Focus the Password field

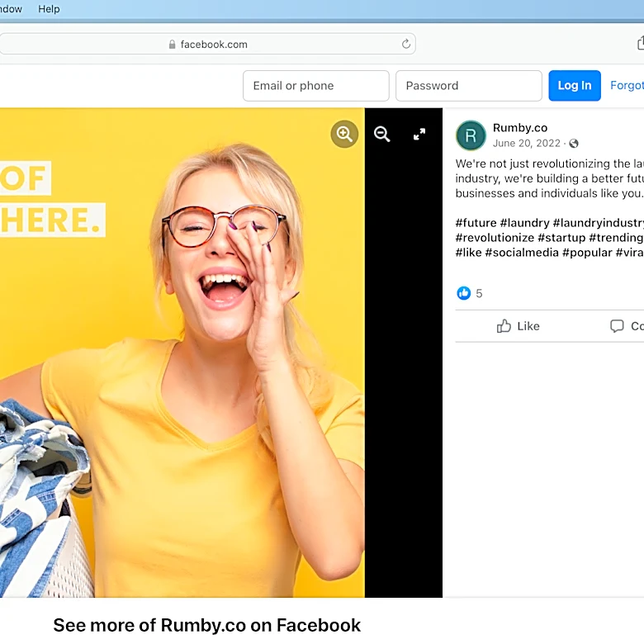(469, 85)
